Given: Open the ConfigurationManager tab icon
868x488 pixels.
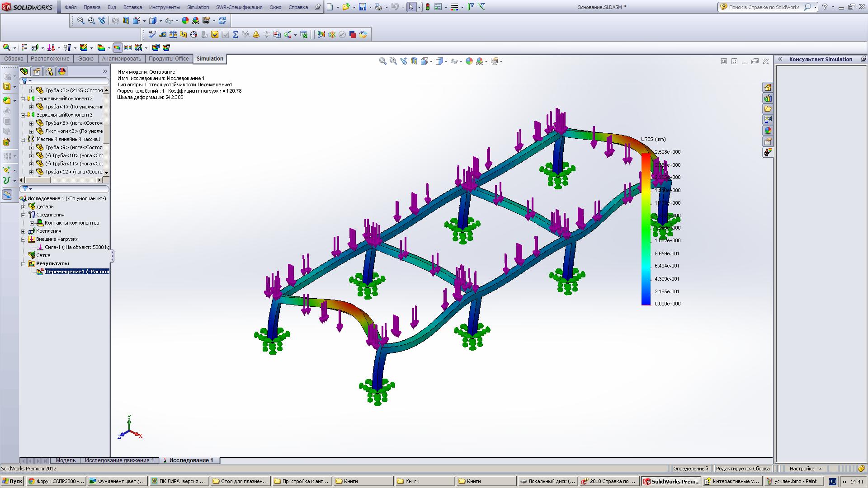Looking at the screenshot, I should pos(49,71).
